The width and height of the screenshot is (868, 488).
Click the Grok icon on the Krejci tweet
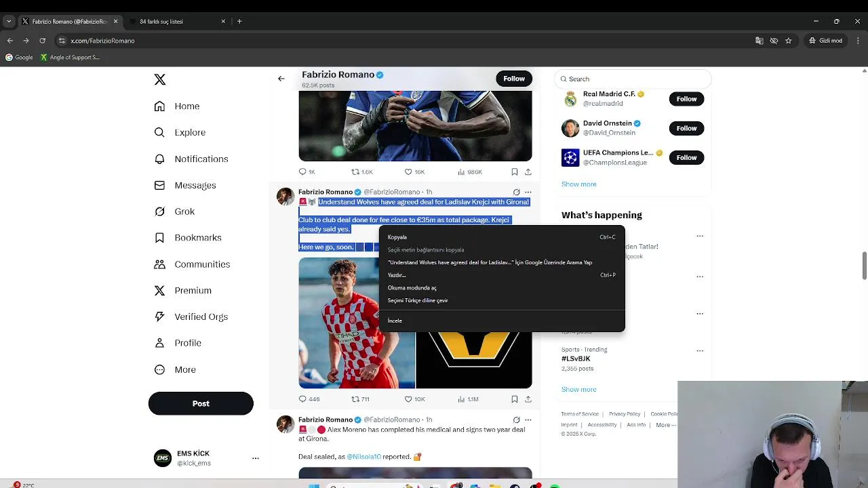coord(517,192)
